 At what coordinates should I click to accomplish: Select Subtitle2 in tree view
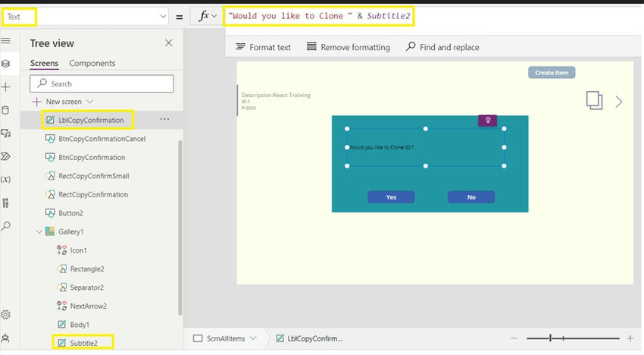83,343
